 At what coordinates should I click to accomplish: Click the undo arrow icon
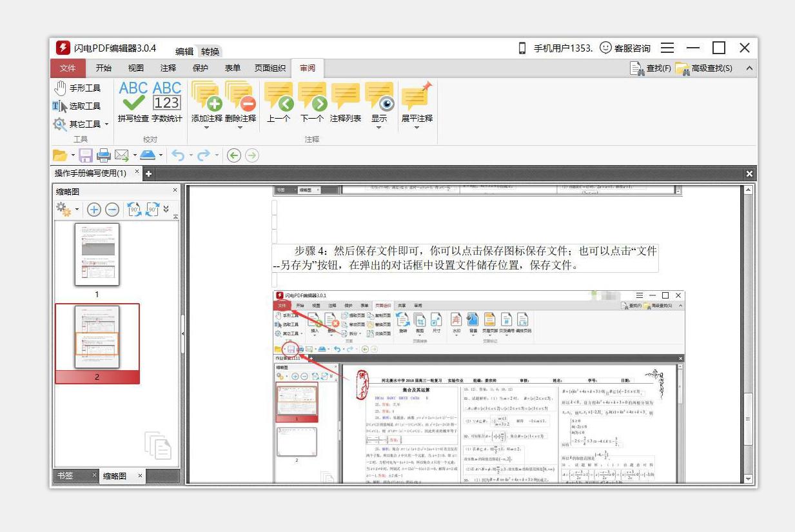point(178,155)
